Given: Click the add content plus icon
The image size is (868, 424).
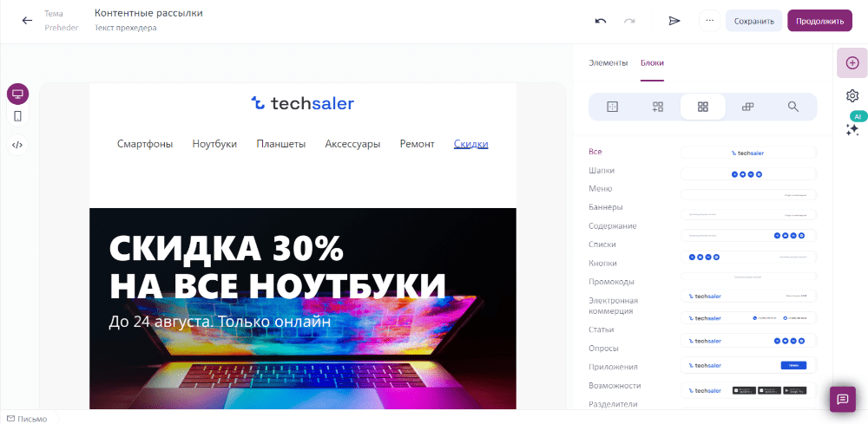Looking at the screenshot, I should pyautogui.click(x=852, y=62).
